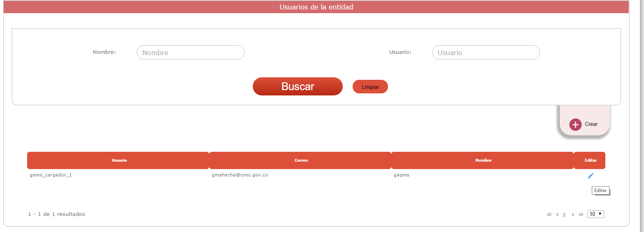The height and width of the screenshot is (232, 644).
Task: Click the pencil edit icon for gams_cargador_1
Action: pyautogui.click(x=591, y=176)
